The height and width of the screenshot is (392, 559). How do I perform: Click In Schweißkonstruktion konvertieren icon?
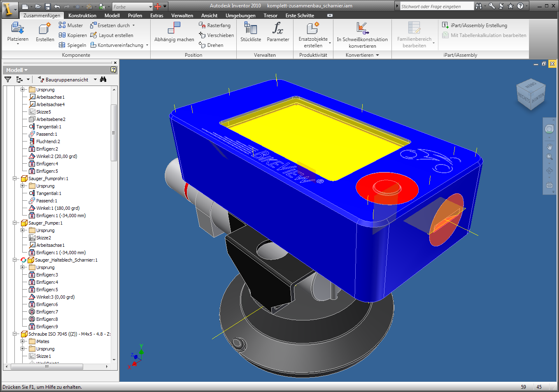tap(362, 29)
